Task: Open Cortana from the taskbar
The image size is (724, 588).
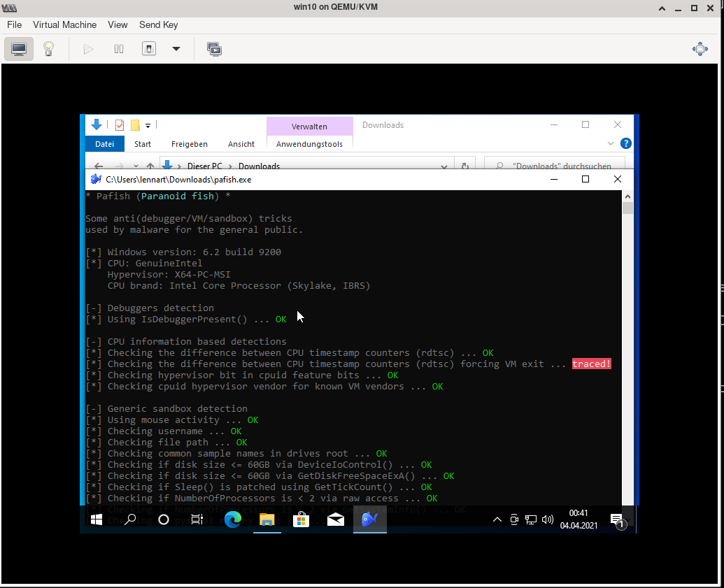Action: coord(164,519)
